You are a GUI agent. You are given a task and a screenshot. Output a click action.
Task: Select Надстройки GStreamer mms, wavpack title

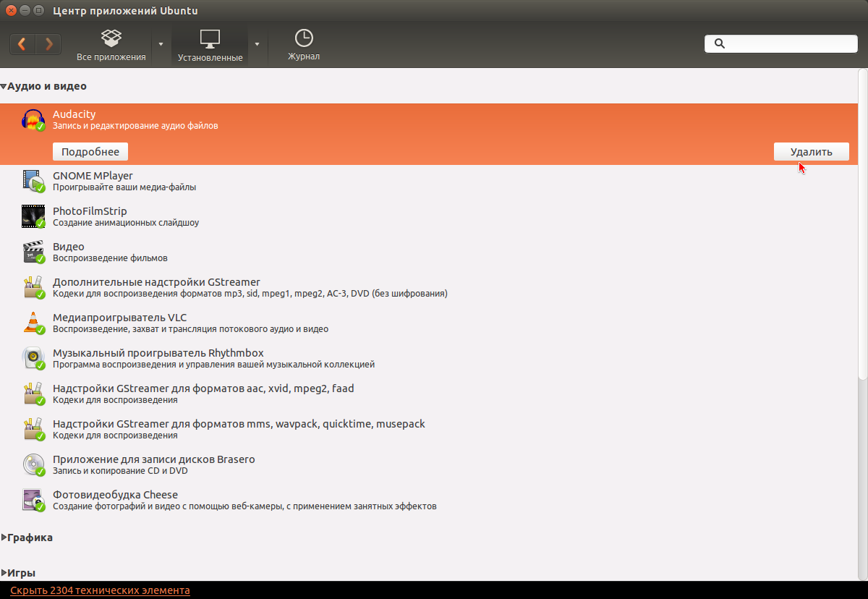click(x=239, y=424)
